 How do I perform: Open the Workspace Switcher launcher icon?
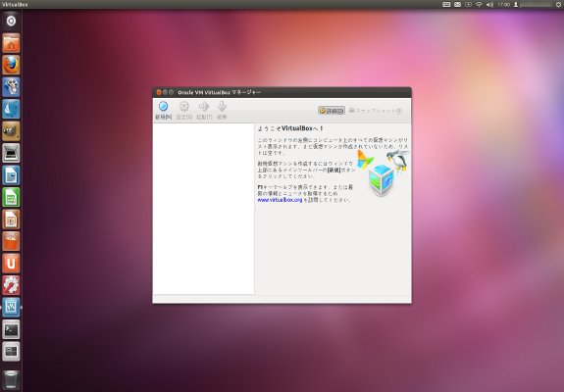pos(11,351)
